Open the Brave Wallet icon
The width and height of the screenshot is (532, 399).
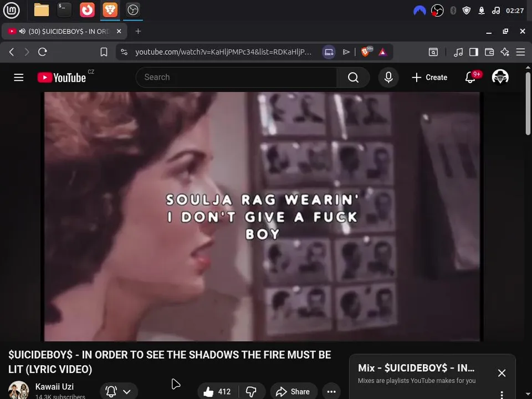tap(489, 52)
